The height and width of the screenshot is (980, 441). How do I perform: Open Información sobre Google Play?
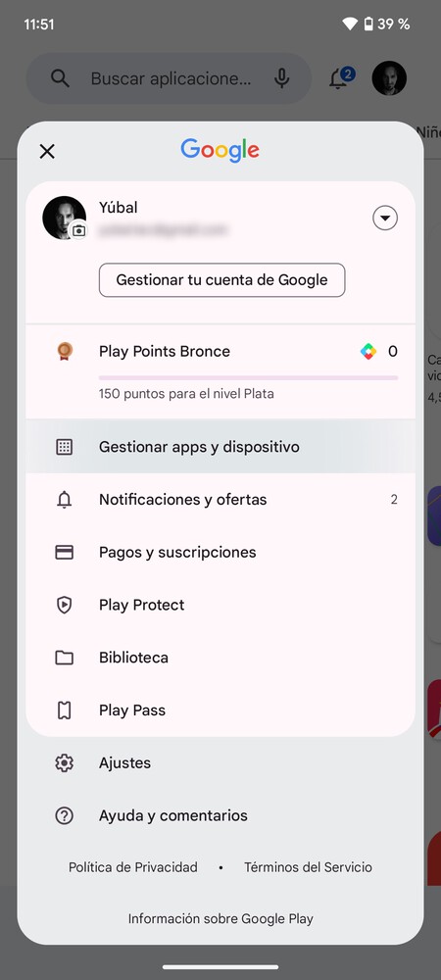(x=220, y=919)
